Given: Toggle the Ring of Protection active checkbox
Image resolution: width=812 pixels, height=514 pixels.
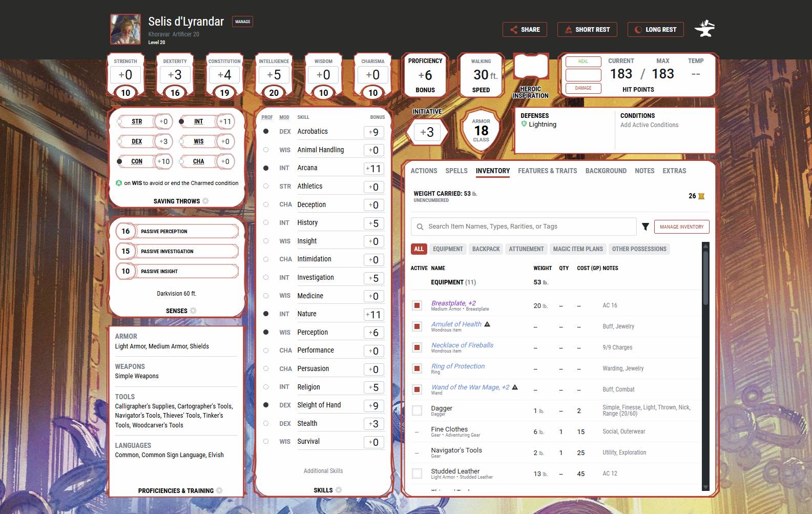Looking at the screenshot, I should tap(417, 368).
